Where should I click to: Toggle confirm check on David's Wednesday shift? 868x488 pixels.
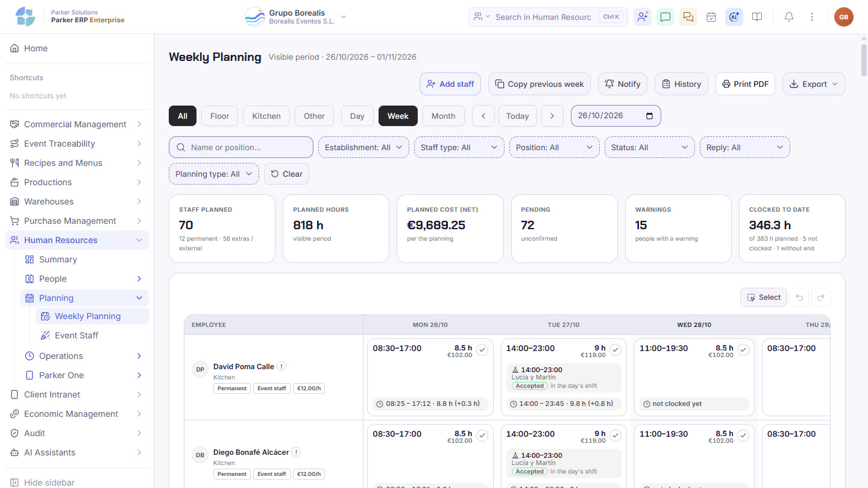coord(743,350)
